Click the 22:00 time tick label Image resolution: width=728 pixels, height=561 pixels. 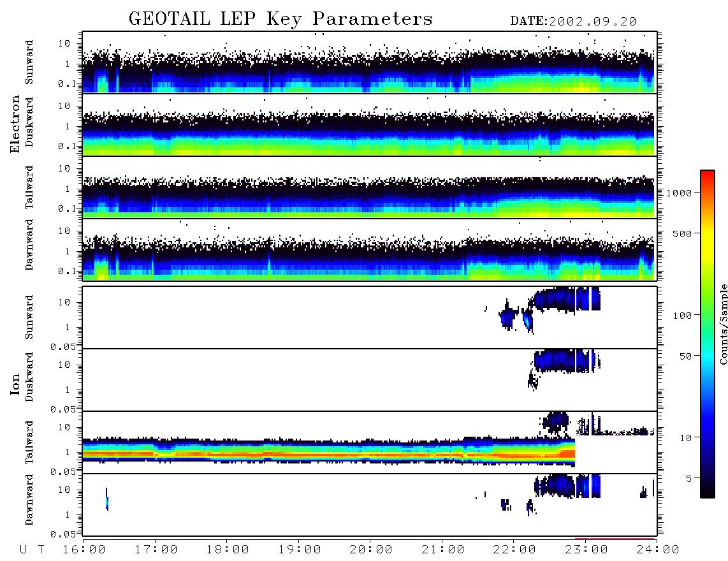click(514, 550)
